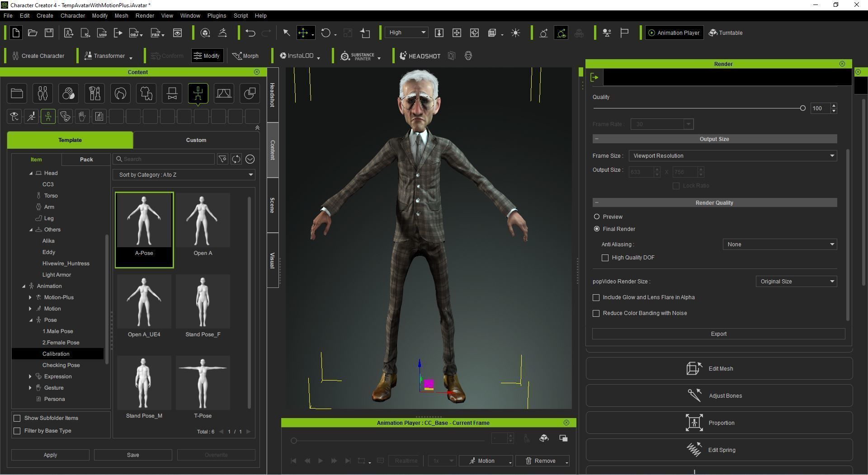This screenshot has width=868, height=475.
Task: Select the Animation category icon in Content
Action: pyautogui.click(x=198, y=94)
